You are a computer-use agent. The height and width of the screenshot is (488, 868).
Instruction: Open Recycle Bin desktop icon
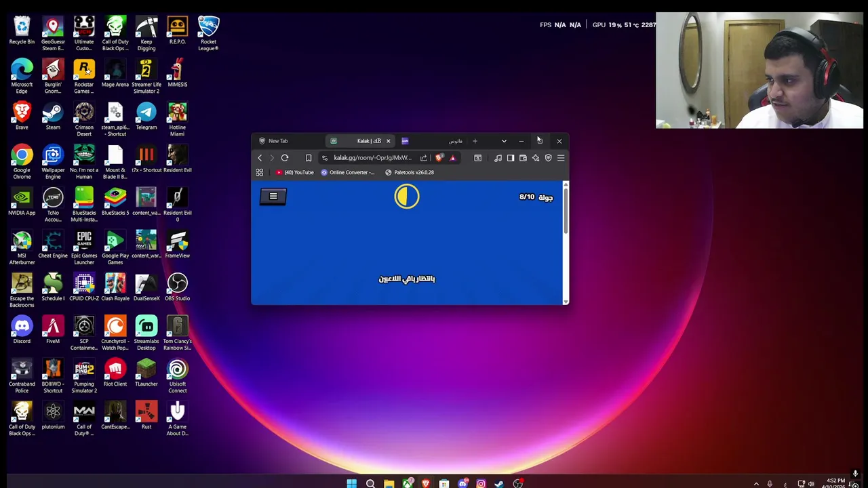click(22, 31)
